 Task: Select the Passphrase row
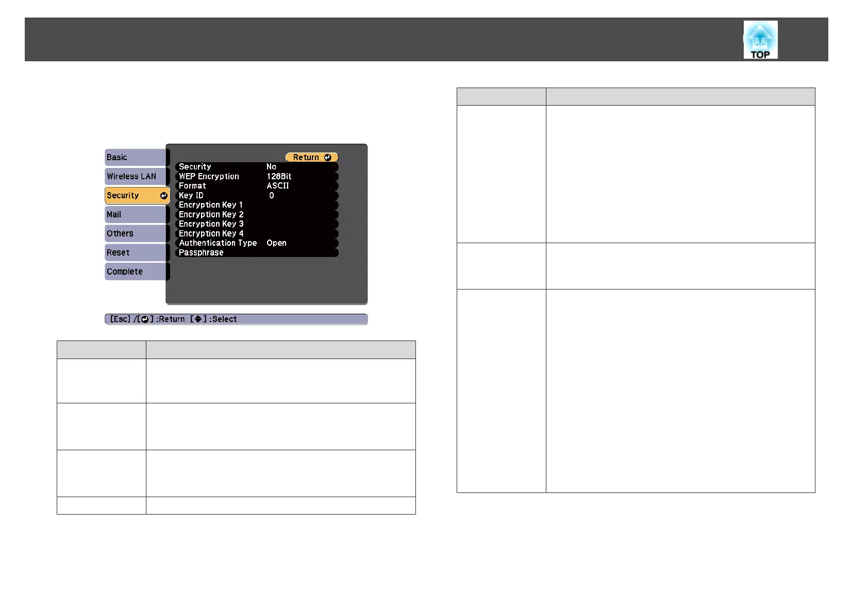[x=257, y=253]
